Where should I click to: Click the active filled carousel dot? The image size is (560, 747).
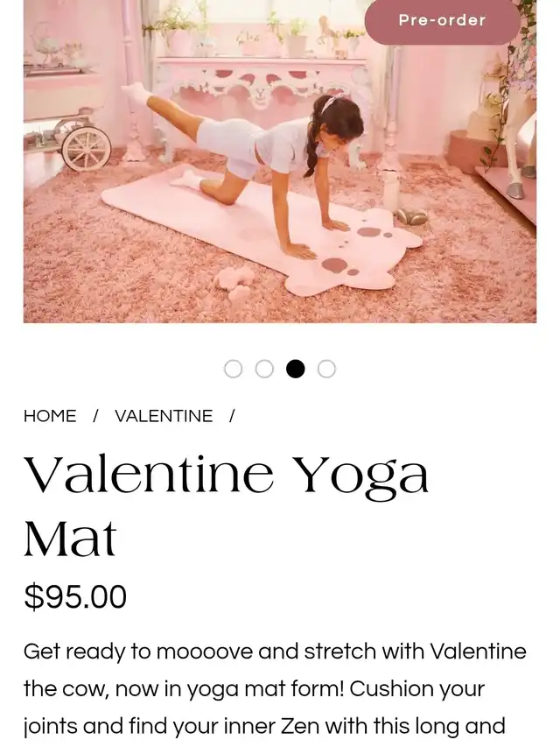coord(295,370)
